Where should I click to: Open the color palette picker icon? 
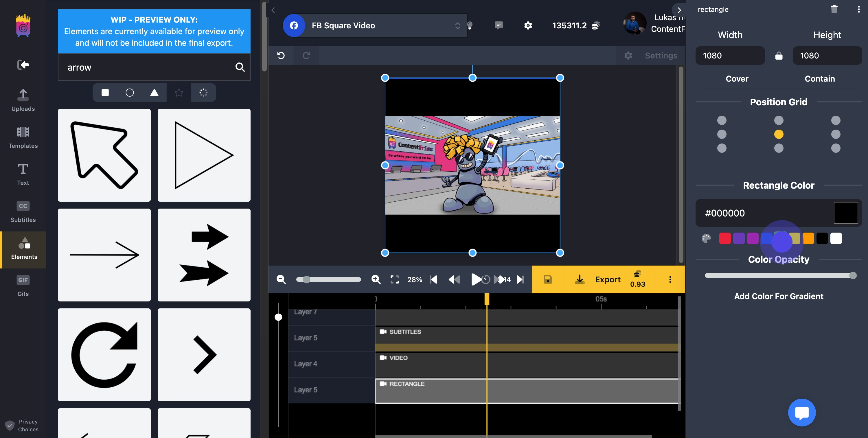tap(706, 239)
